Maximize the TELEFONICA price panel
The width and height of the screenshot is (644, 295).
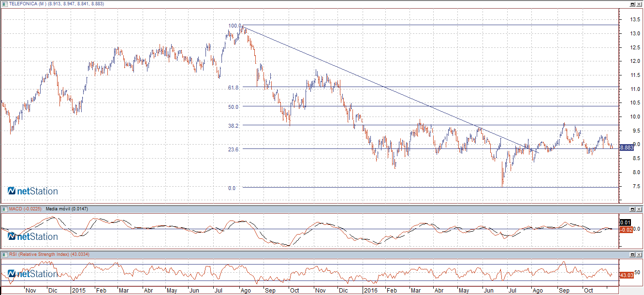coord(632,4)
